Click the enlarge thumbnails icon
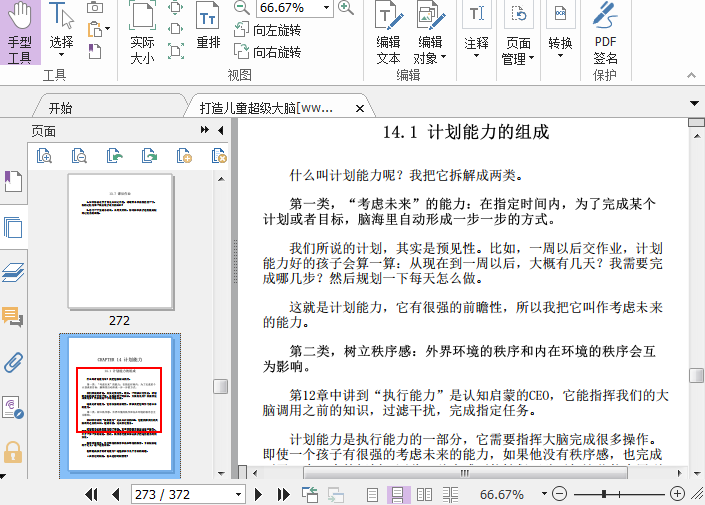This screenshot has height=505, width=705. pyautogui.click(x=44, y=156)
